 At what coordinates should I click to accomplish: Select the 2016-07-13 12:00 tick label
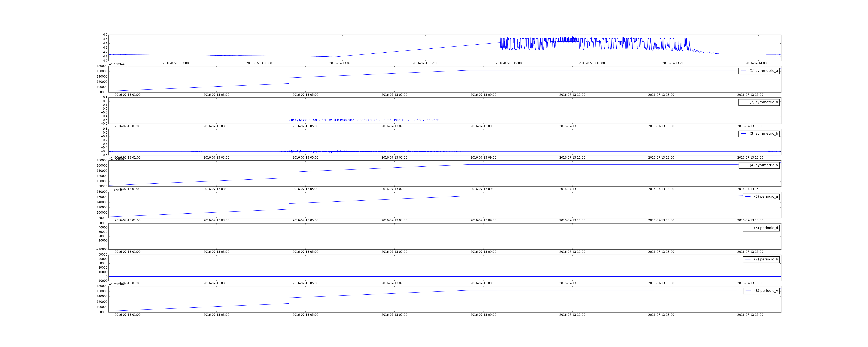(x=425, y=63)
